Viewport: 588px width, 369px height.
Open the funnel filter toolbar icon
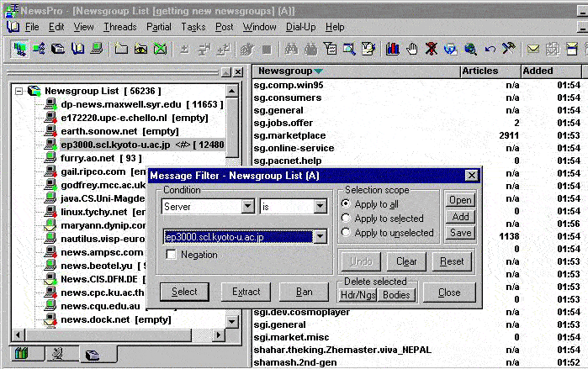tap(330, 49)
